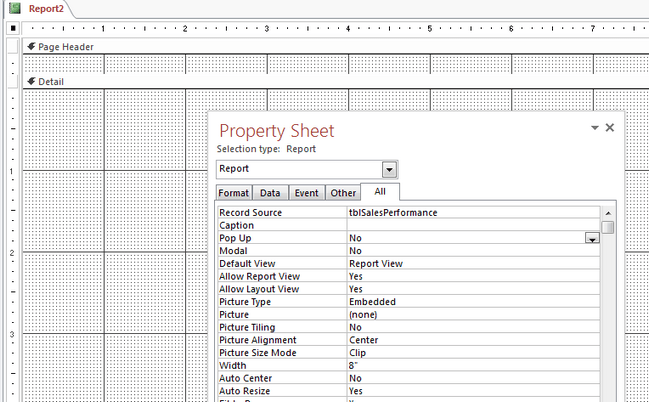Click the Picture Tiling property label
Screen dimensions: 649x402
click(247, 327)
